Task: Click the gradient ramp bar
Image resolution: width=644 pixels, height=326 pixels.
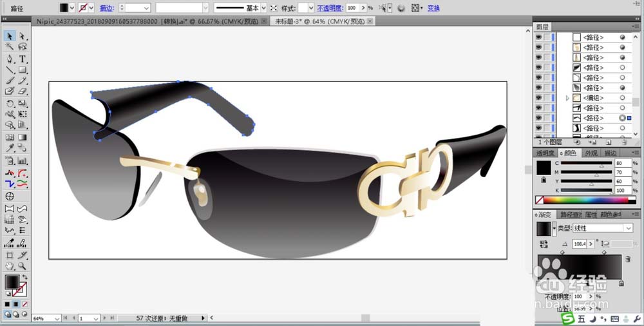Action: (580, 267)
